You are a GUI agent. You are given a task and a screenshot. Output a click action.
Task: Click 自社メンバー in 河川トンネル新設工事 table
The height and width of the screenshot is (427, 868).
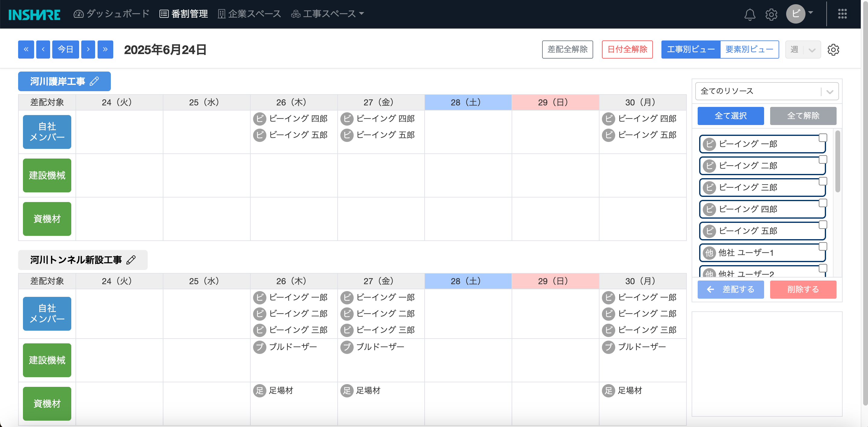tap(47, 313)
